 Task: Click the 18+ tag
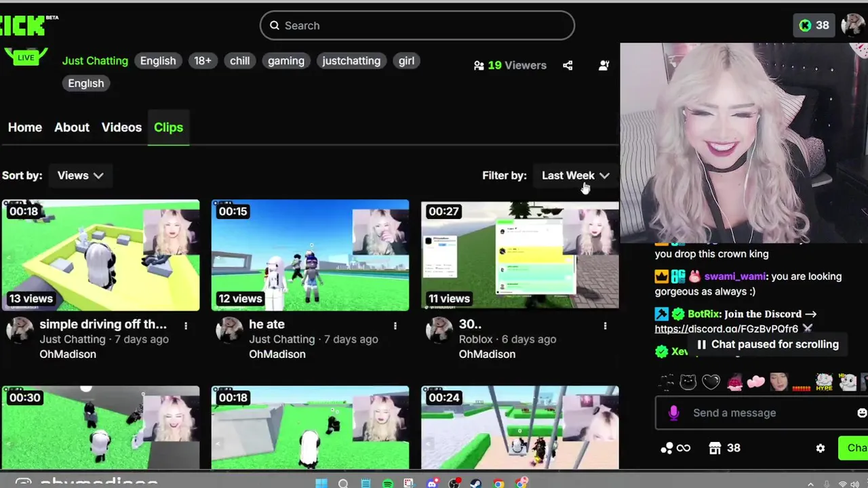[203, 61]
